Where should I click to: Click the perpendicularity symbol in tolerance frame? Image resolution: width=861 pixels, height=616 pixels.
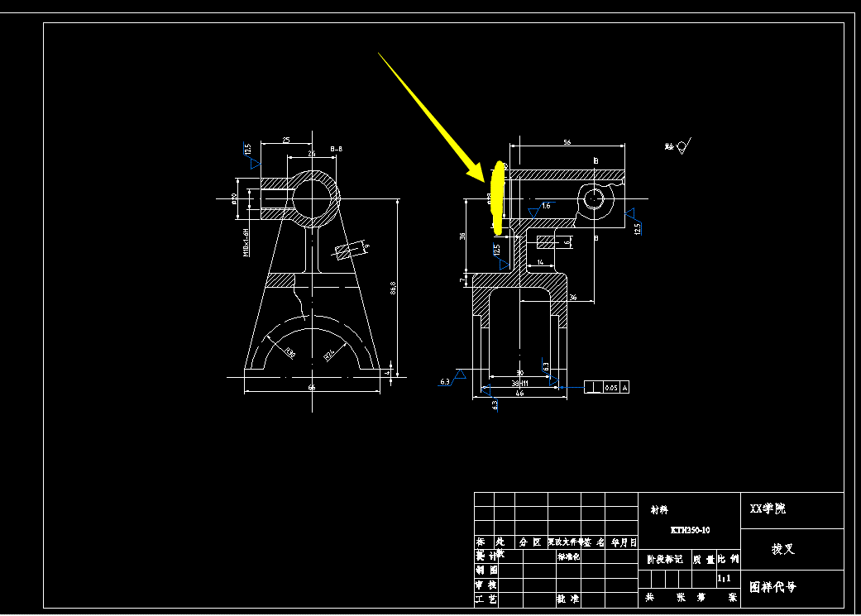point(594,388)
